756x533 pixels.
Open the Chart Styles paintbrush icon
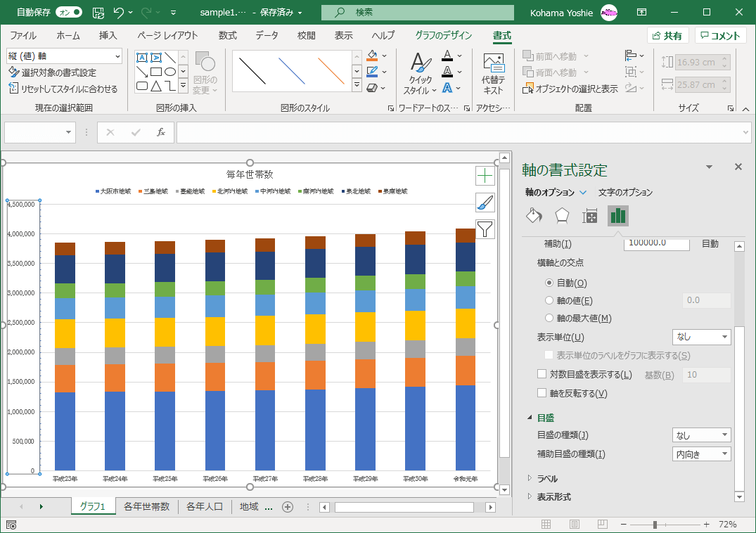[x=485, y=203]
